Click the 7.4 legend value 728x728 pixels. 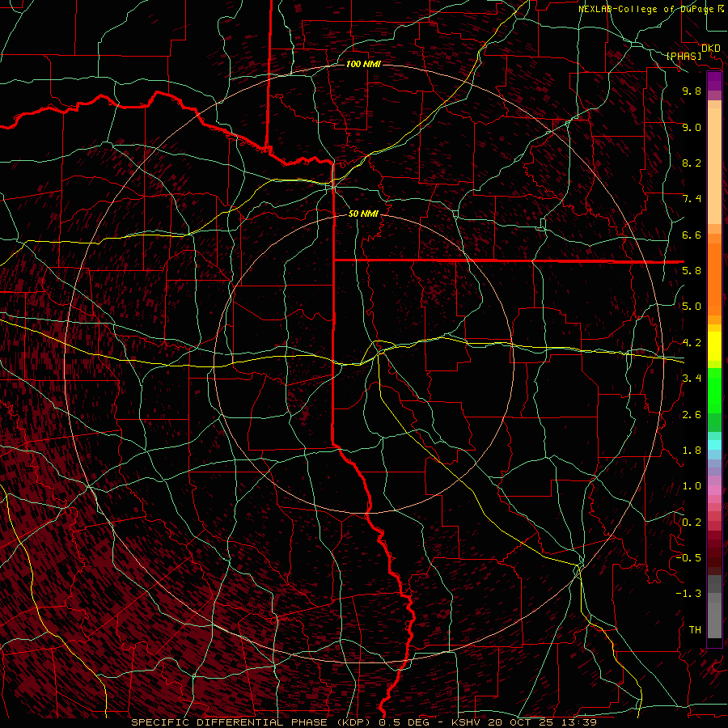(692, 199)
